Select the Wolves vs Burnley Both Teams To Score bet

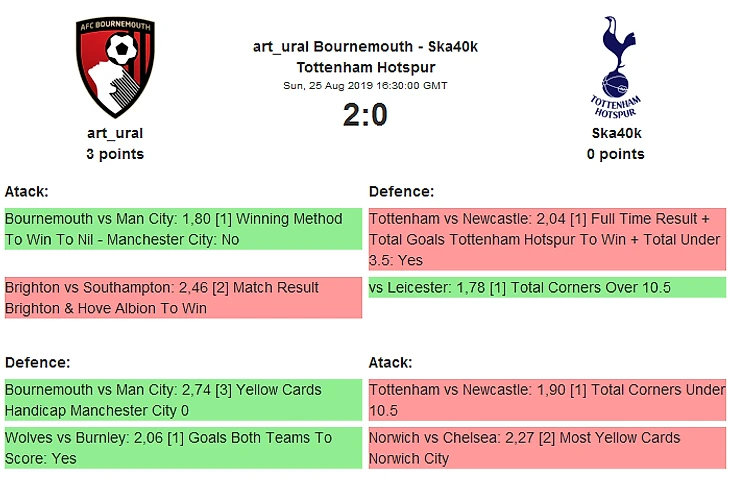(x=183, y=448)
